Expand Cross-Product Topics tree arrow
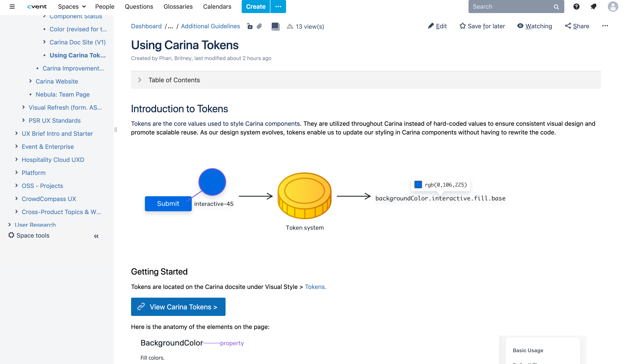Screen dimensions: 627x364 coord(16,211)
